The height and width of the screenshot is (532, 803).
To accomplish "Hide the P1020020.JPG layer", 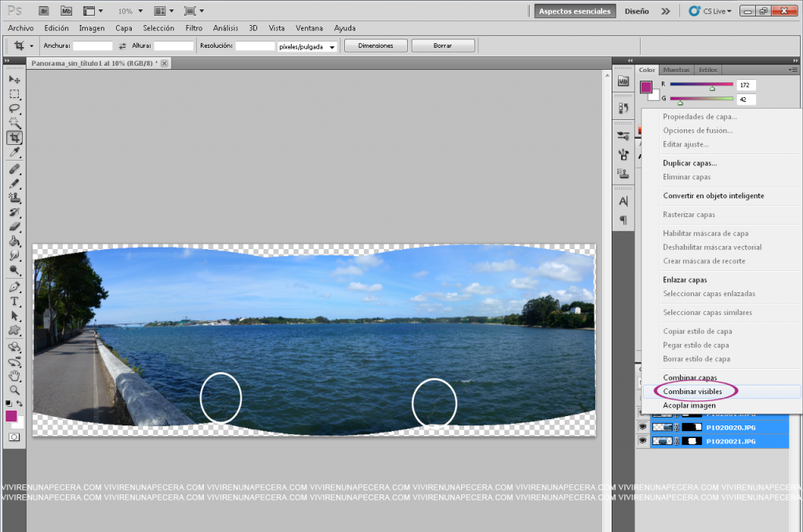I will coord(643,427).
